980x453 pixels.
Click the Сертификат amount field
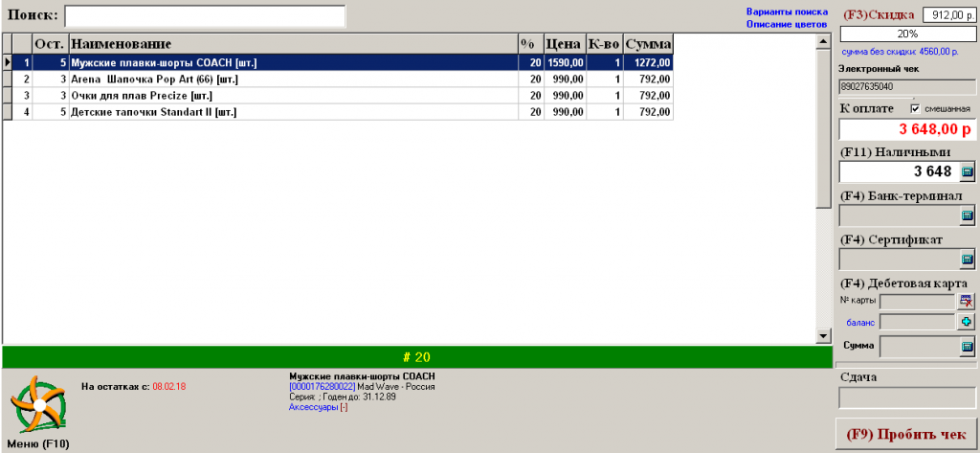coord(899,259)
